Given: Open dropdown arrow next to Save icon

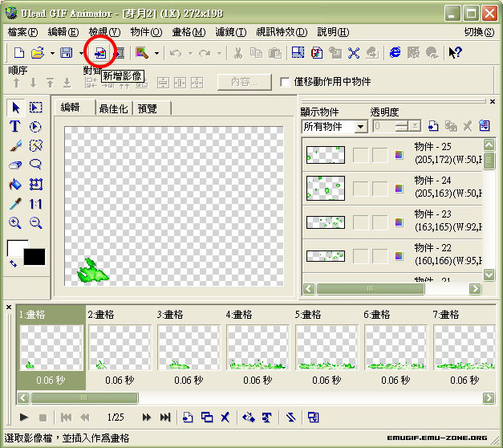Looking at the screenshot, I should [81, 53].
